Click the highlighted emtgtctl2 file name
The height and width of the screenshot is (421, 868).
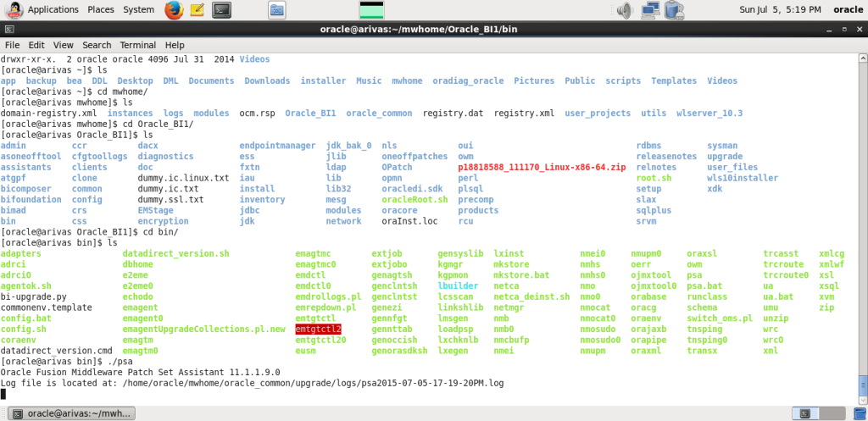[x=319, y=330]
